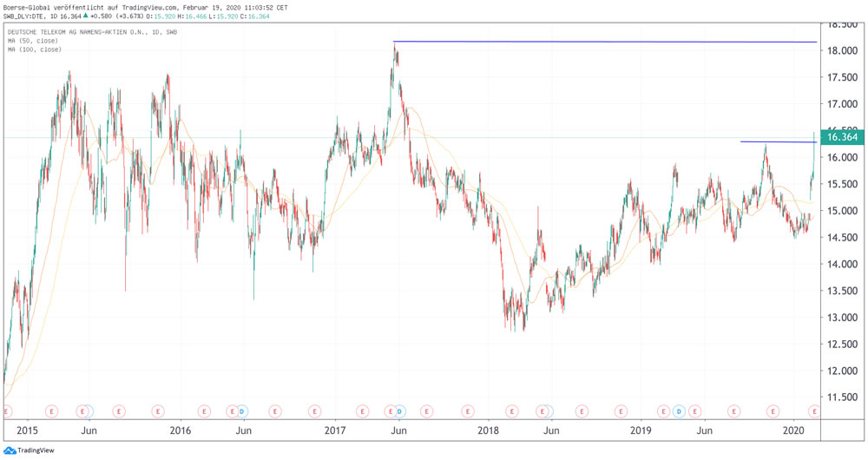The width and height of the screenshot is (868, 460).
Task: Click the 2019 label on the time axis
Action: (641, 430)
